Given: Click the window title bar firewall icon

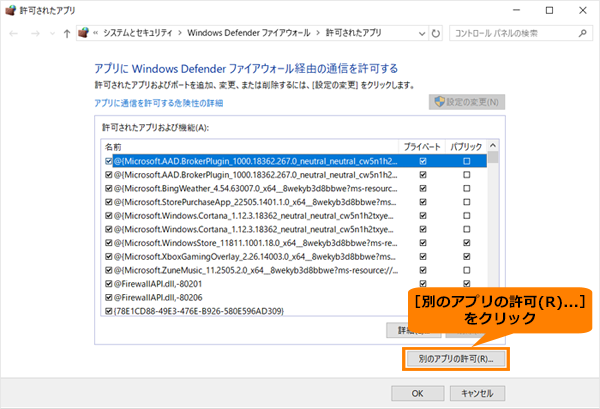Looking at the screenshot, I should [10, 10].
